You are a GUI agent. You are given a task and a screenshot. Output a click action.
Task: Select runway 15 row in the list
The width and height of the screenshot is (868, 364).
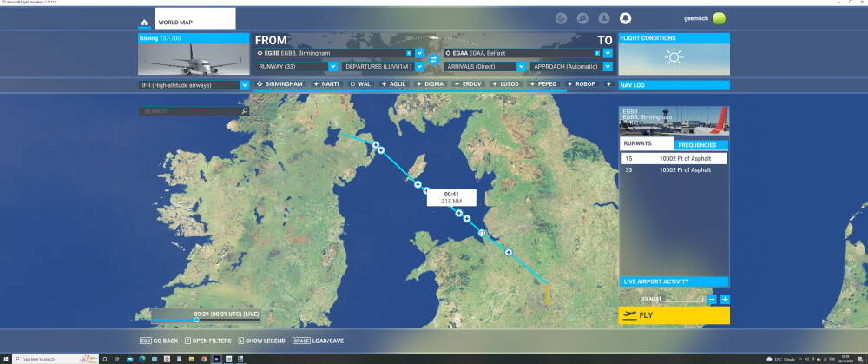coord(674,158)
